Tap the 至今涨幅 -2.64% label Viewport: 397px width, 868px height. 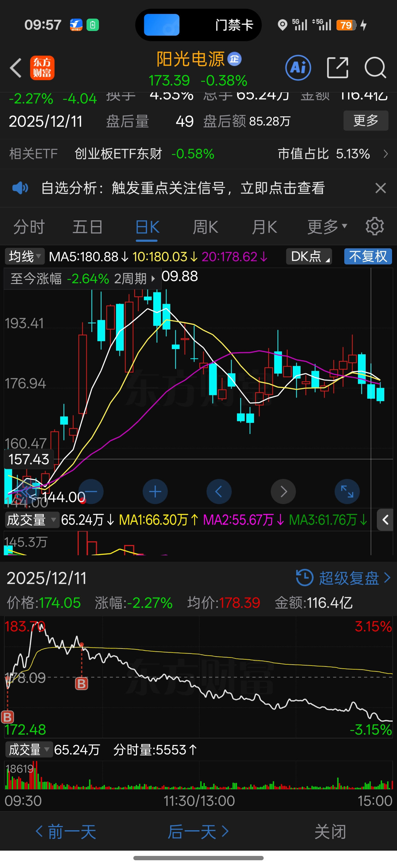(x=60, y=279)
